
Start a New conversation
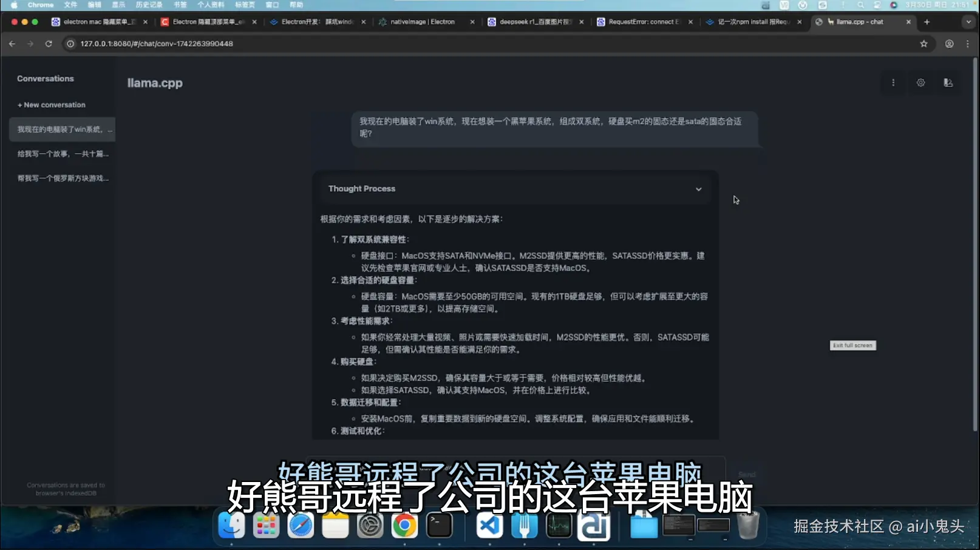[x=52, y=105]
